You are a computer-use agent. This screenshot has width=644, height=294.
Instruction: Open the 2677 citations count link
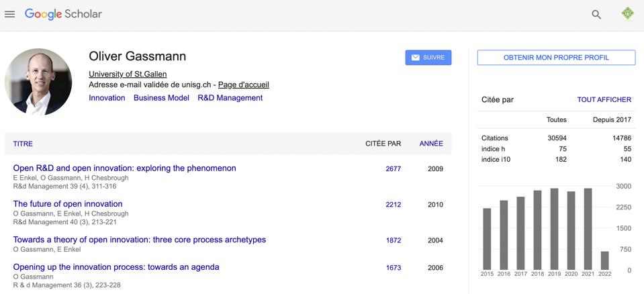pyautogui.click(x=393, y=169)
